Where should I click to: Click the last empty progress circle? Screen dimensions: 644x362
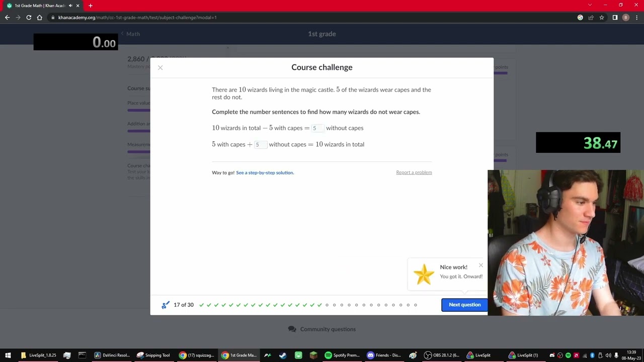click(416, 305)
